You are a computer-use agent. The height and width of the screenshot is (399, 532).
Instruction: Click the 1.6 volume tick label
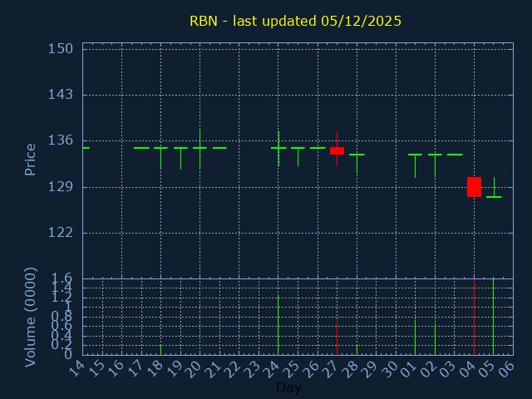(x=62, y=278)
